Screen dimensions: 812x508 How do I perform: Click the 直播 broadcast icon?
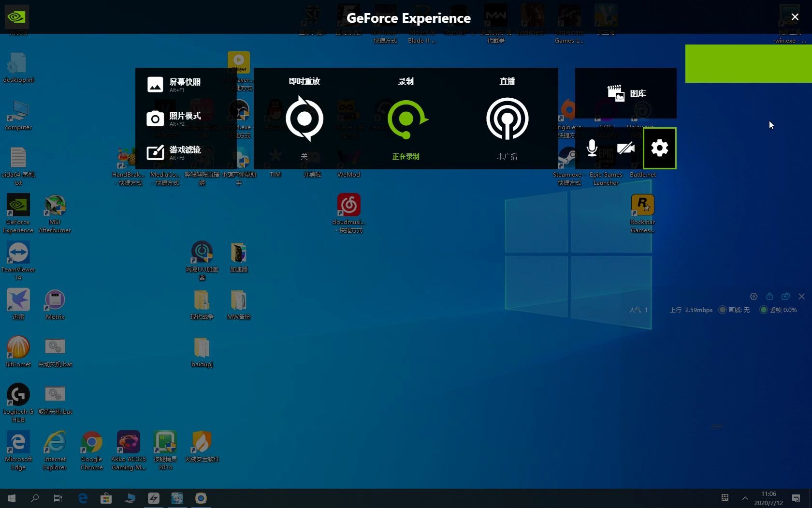coord(507,119)
